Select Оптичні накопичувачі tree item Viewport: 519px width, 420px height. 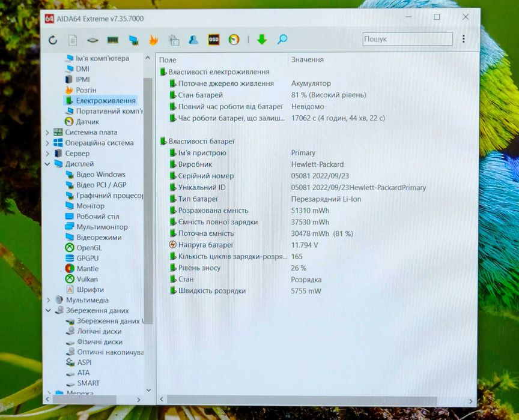(105, 352)
